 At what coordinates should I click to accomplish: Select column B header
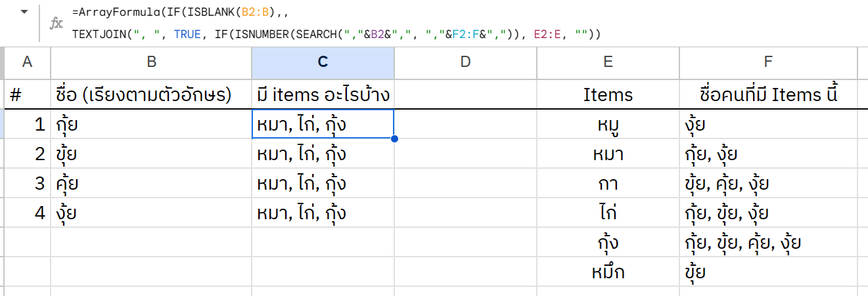pyautogui.click(x=151, y=62)
